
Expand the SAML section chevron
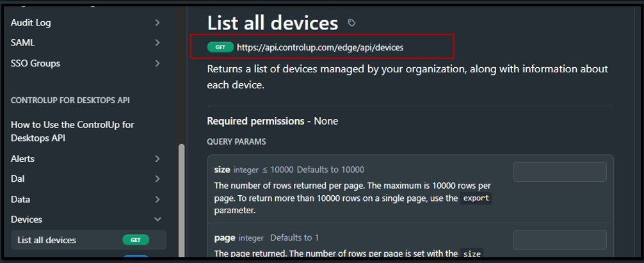click(157, 43)
